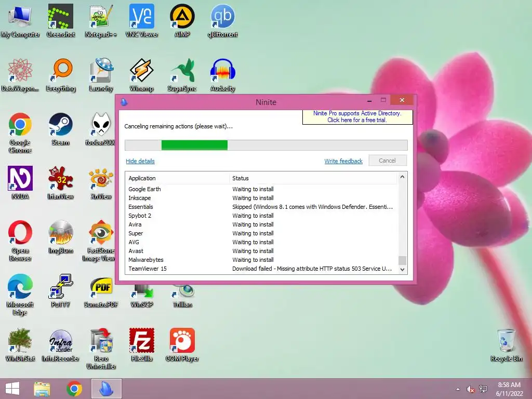The image size is (532, 399).
Task: Select the Spybot 2 row
Action: pyautogui.click(x=261, y=216)
